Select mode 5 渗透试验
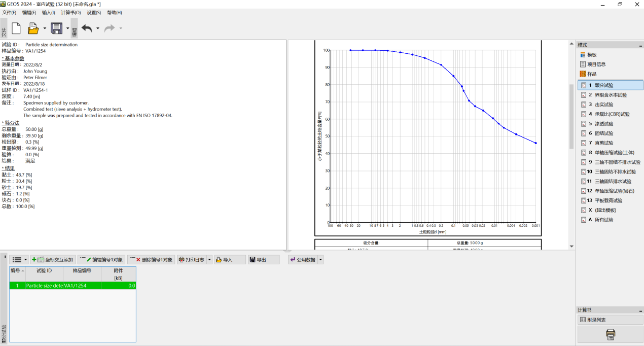644x346 pixels. point(611,124)
